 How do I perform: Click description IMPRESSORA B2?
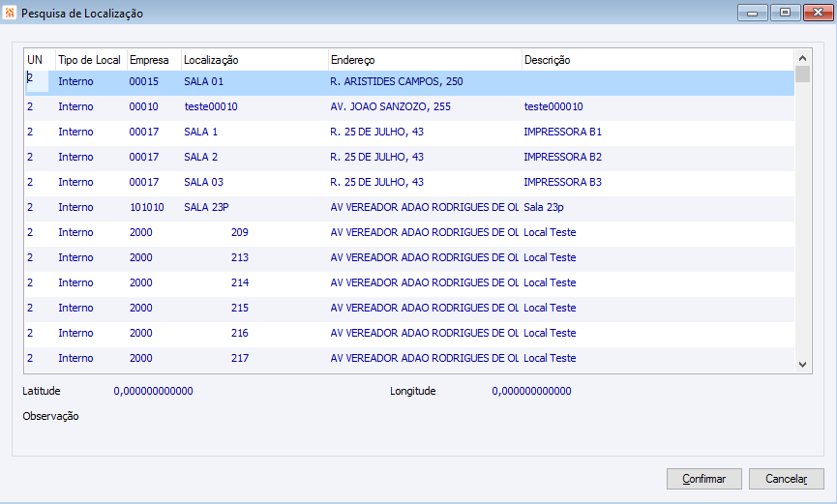[x=562, y=157]
